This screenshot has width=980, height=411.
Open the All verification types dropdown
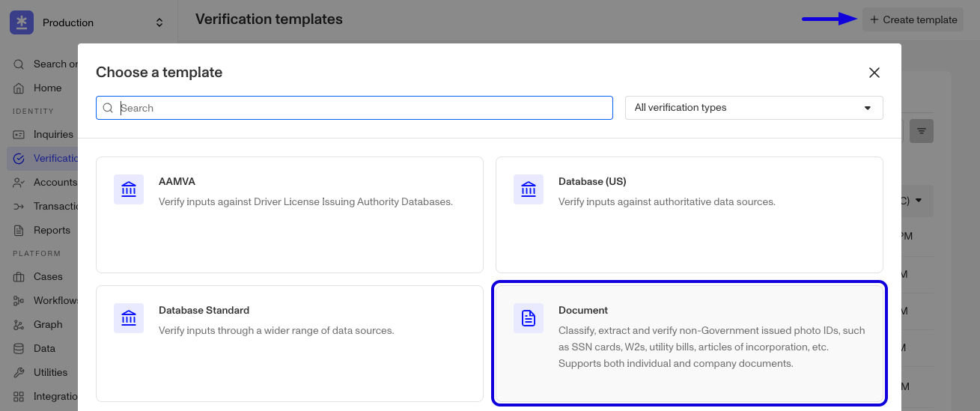pos(754,108)
